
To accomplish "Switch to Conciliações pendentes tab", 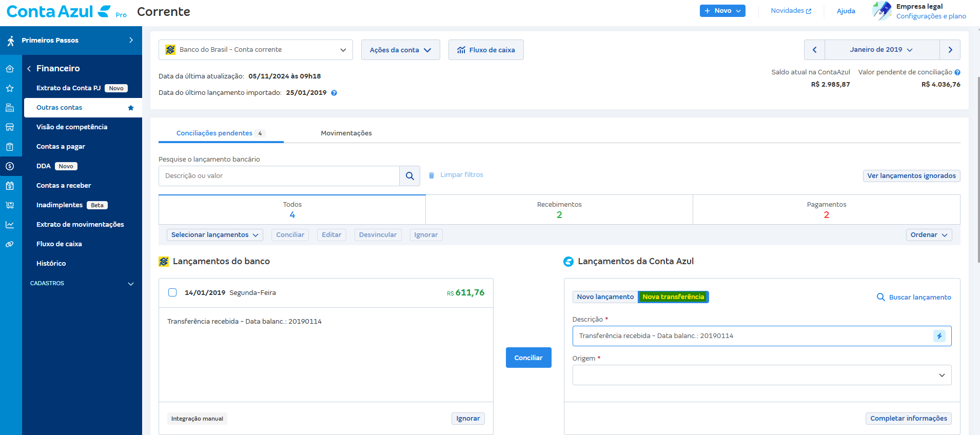I will (221, 133).
